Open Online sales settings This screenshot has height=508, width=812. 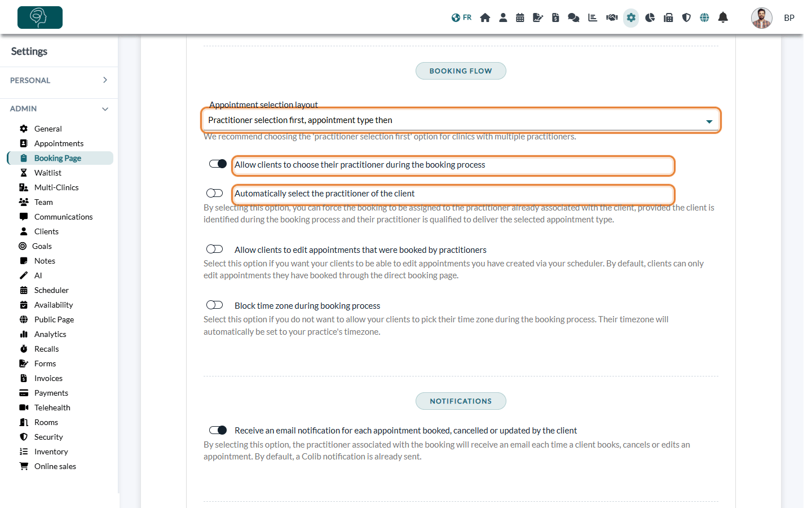coord(55,466)
